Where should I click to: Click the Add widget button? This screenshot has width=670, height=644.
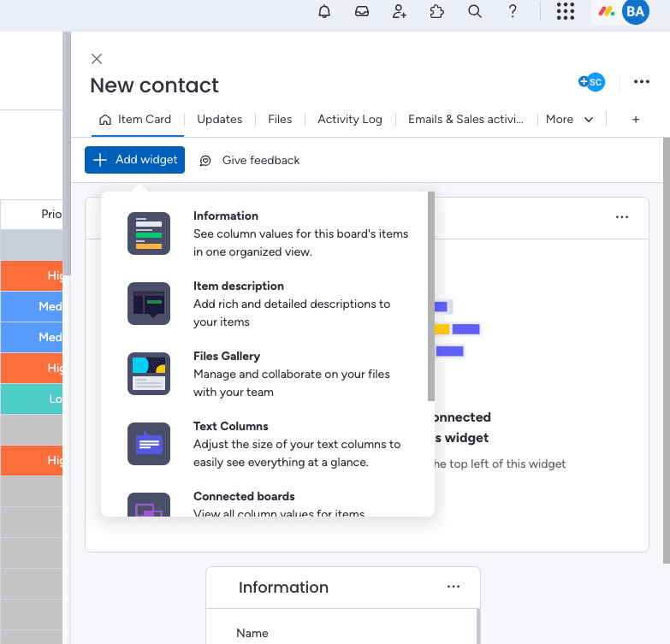134,160
